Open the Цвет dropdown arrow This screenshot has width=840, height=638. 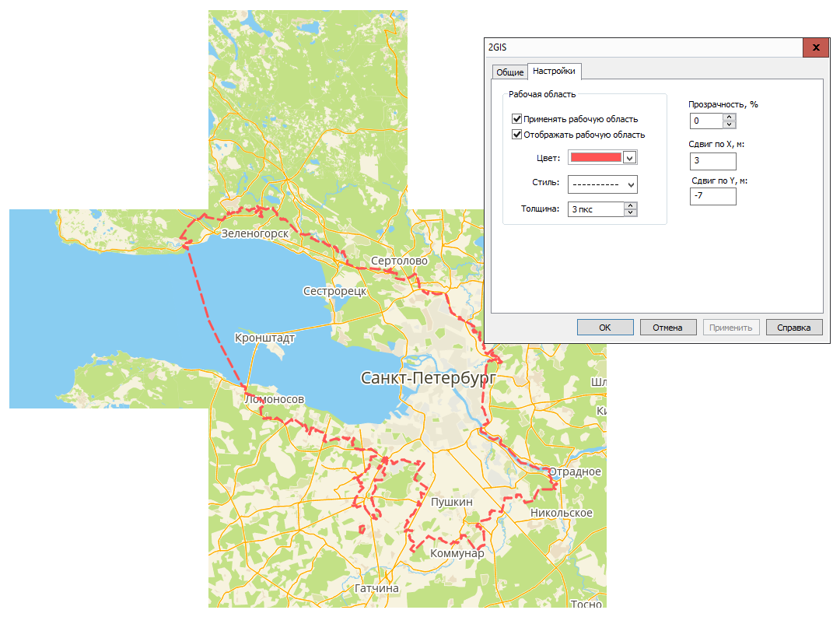click(x=630, y=157)
